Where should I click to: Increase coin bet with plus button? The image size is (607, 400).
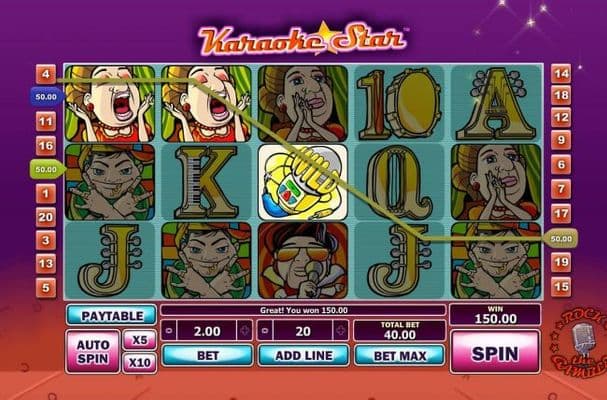pos(245,331)
